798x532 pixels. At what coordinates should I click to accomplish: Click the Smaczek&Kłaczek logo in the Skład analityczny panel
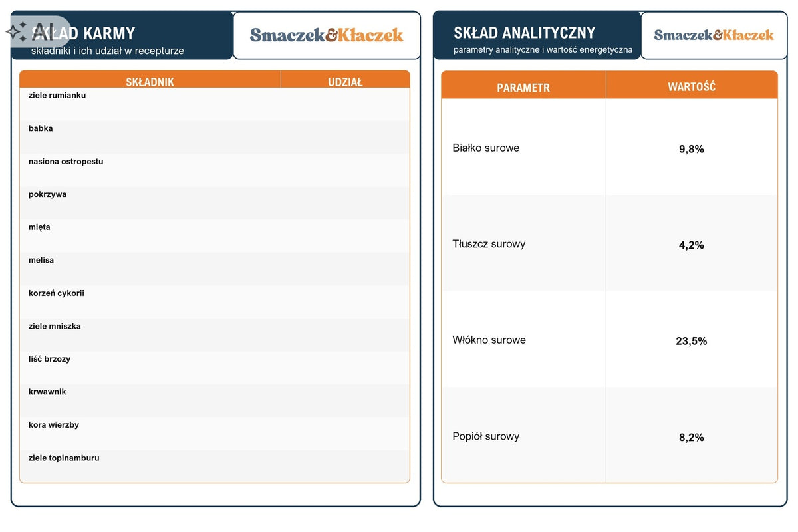pyautogui.click(x=714, y=35)
